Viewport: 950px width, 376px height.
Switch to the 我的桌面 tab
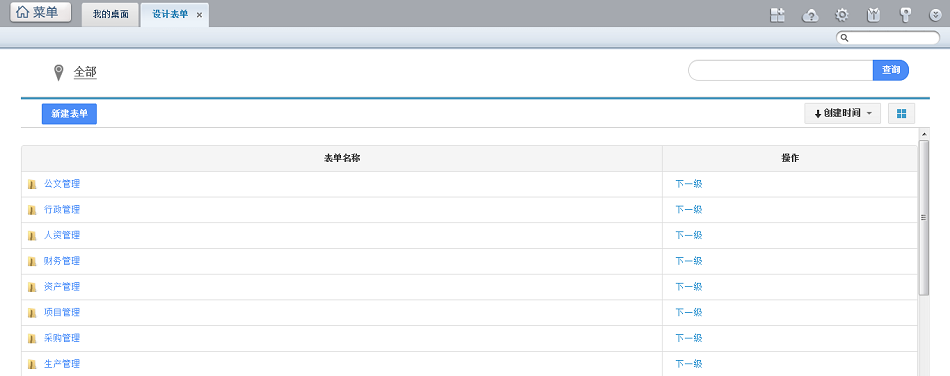(x=110, y=15)
